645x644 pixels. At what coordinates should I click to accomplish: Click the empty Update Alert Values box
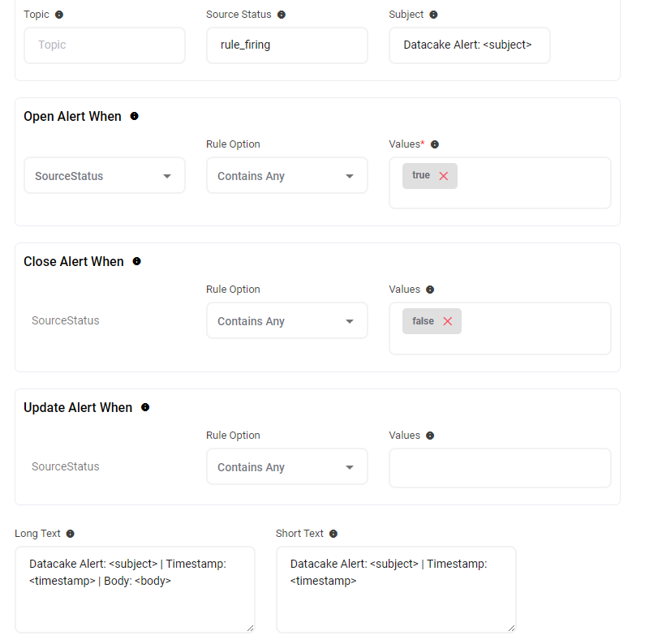coord(501,468)
